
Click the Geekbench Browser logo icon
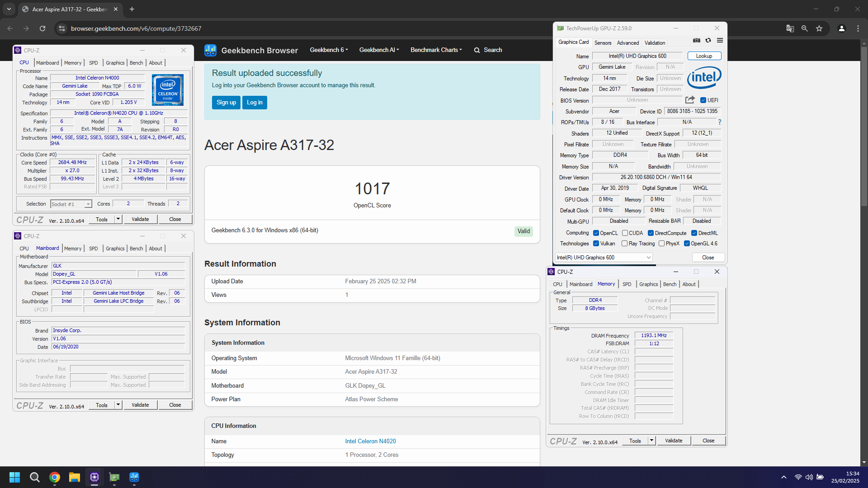click(x=210, y=50)
